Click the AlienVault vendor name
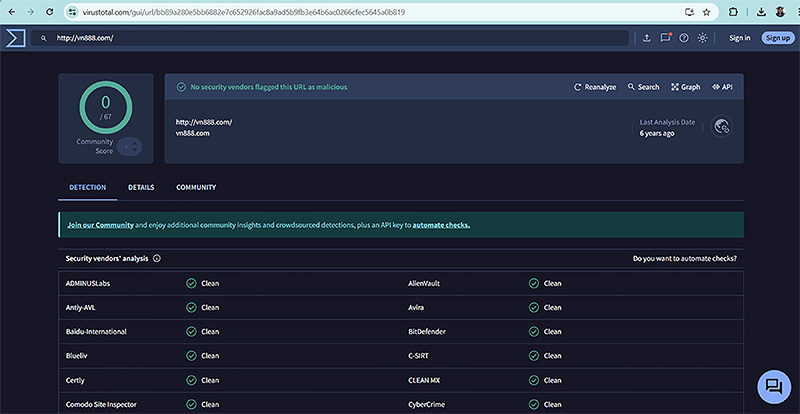This screenshot has height=414, width=800. coord(424,283)
